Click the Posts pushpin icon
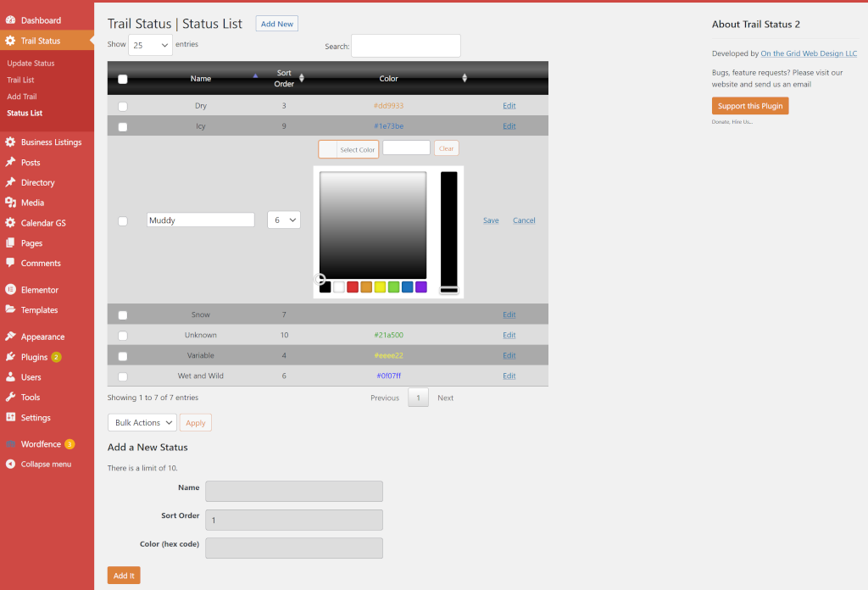The height and width of the screenshot is (590, 868). pos(10,162)
